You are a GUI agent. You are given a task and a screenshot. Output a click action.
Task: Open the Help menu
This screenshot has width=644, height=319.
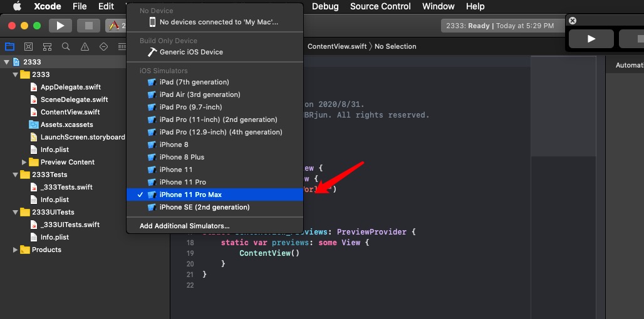[x=475, y=6]
